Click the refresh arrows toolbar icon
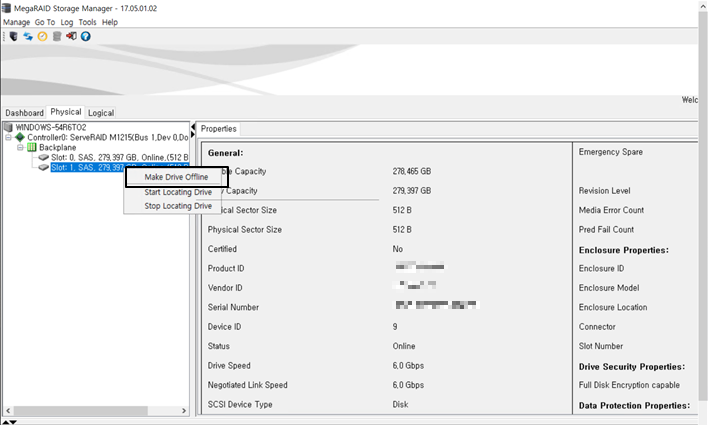708x425 pixels. tap(28, 36)
